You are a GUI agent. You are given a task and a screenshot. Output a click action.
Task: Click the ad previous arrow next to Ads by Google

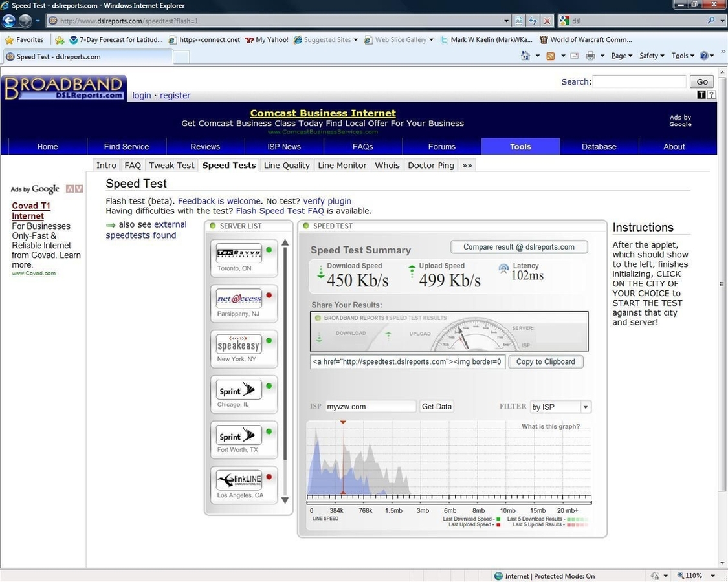(x=70, y=189)
